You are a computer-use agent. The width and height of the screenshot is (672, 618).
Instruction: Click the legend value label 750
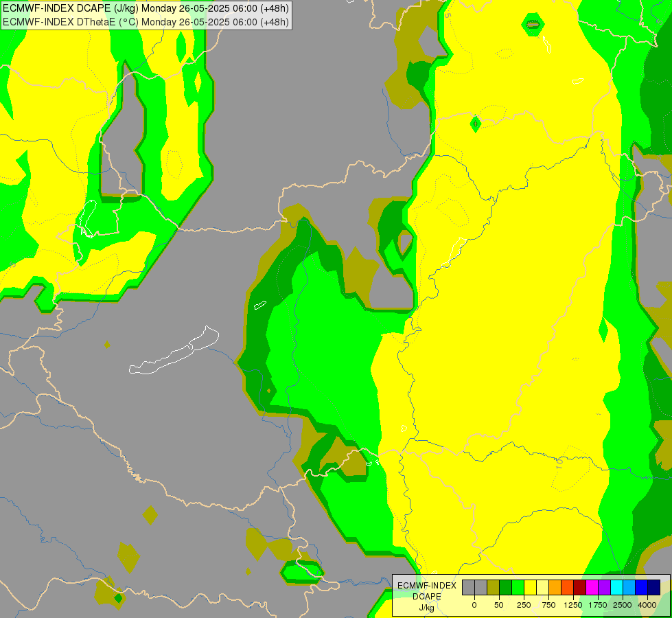point(548,605)
